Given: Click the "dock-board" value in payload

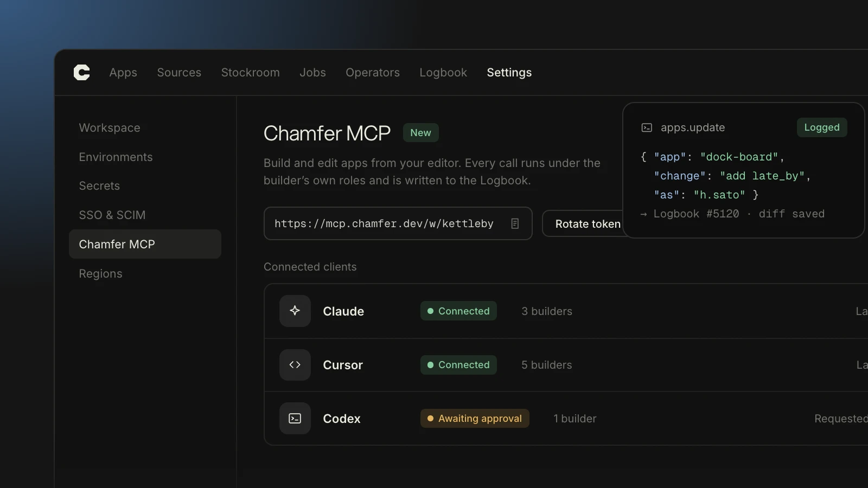Looking at the screenshot, I should [x=739, y=157].
